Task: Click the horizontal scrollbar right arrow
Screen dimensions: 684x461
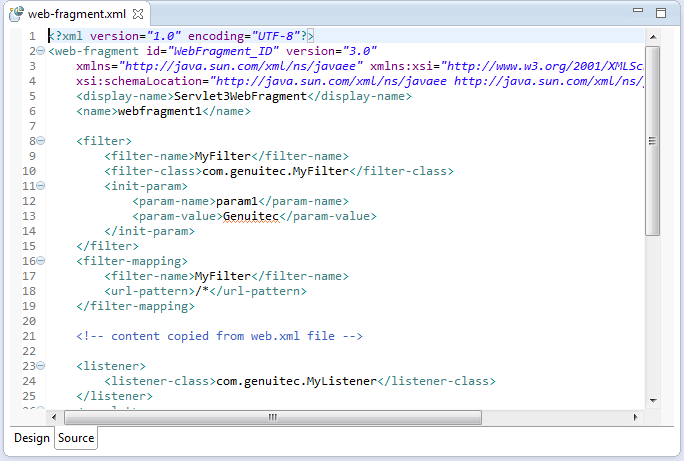Action: (x=634, y=417)
